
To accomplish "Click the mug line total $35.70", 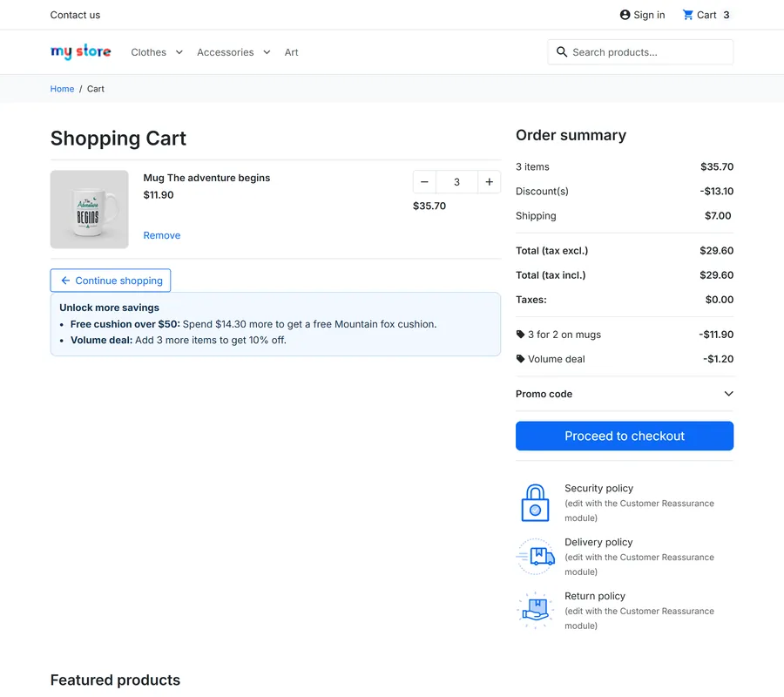I will pos(429,206).
